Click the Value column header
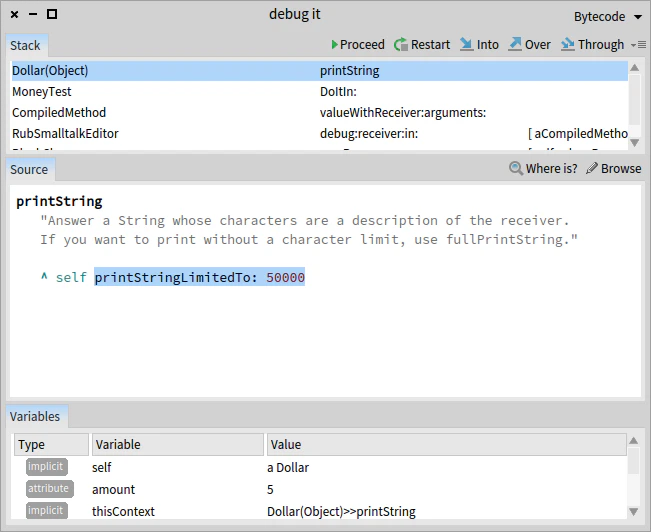The height and width of the screenshot is (532, 651). [446, 444]
